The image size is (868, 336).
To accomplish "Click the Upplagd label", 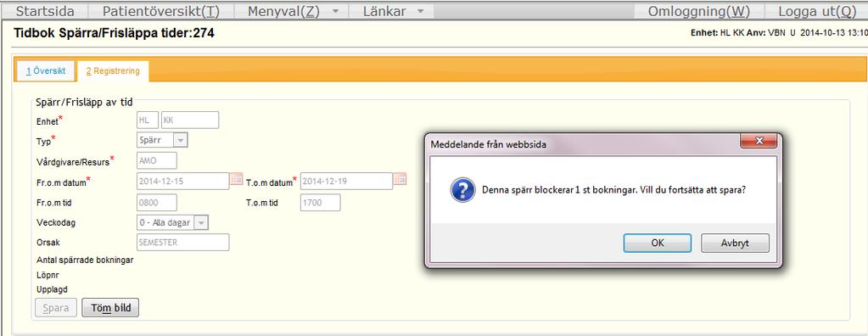I will (x=52, y=289).
